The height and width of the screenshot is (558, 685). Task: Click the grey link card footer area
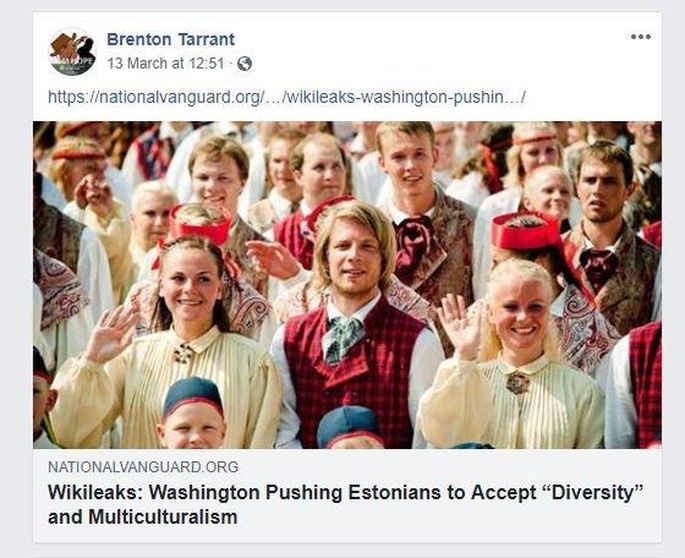click(x=347, y=496)
